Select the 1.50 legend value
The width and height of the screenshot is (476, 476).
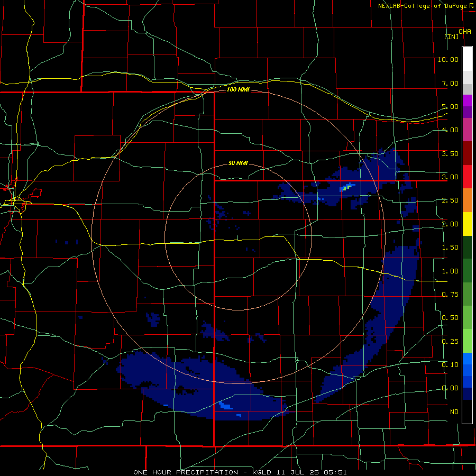(x=450, y=248)
